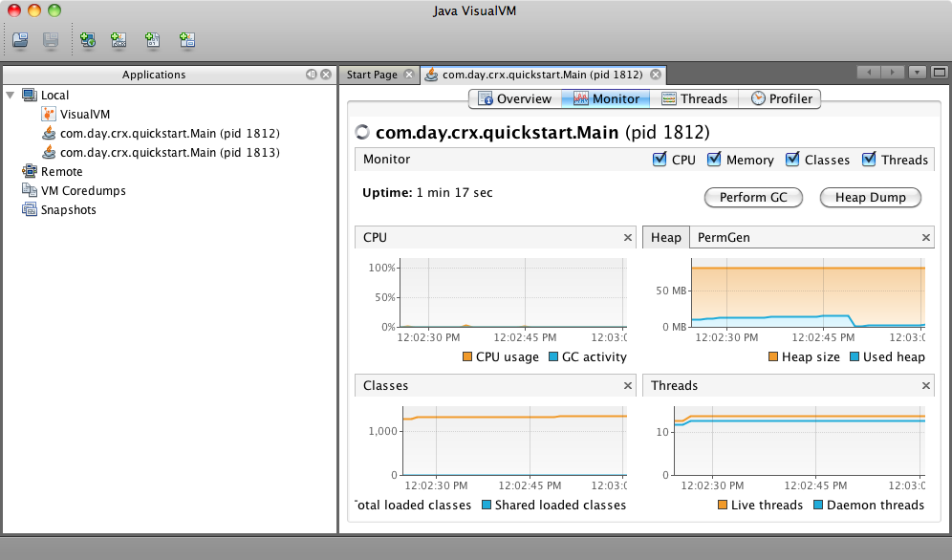
Task: Uncheck the CPU checkbox
Action: 660,159
